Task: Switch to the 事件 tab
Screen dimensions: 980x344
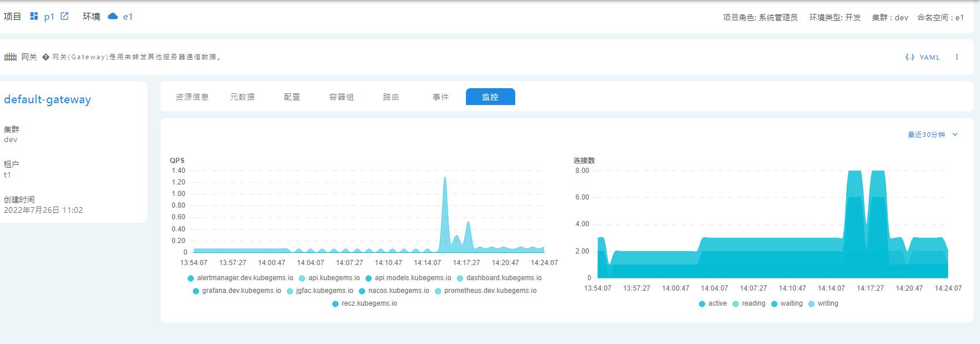Action: click(x=440, y=97)
